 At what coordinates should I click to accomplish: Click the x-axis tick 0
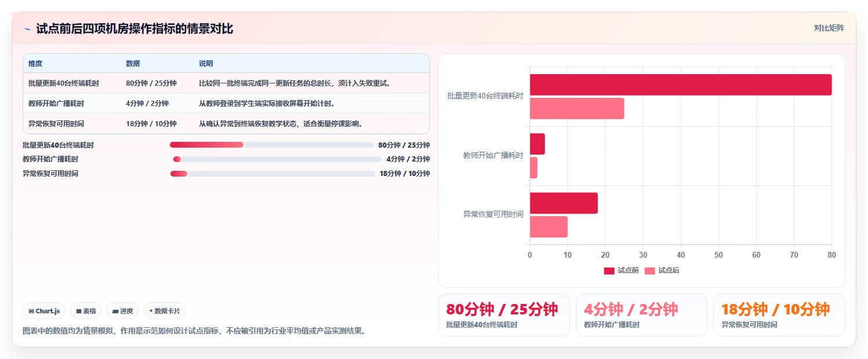pyautogui.click(x=530, y=255)
